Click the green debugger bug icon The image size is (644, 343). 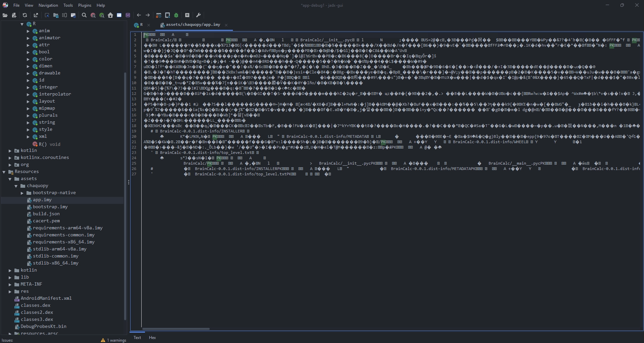[x=176, y=15]
